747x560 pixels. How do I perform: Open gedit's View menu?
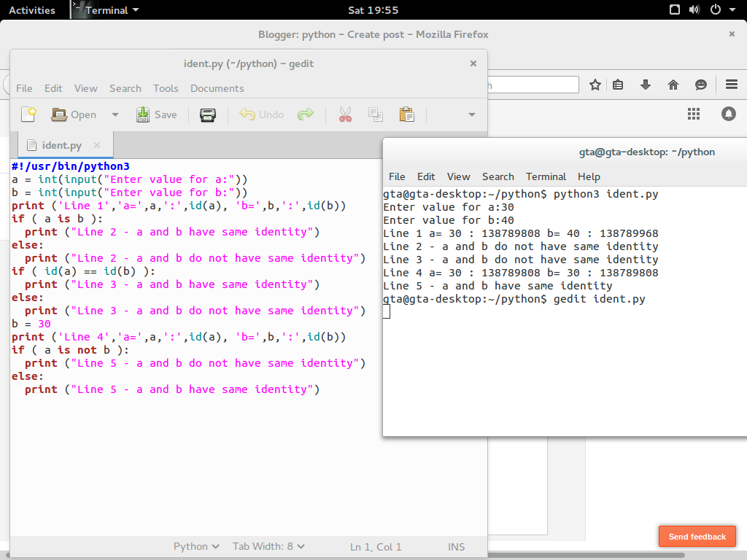[86, 88]
